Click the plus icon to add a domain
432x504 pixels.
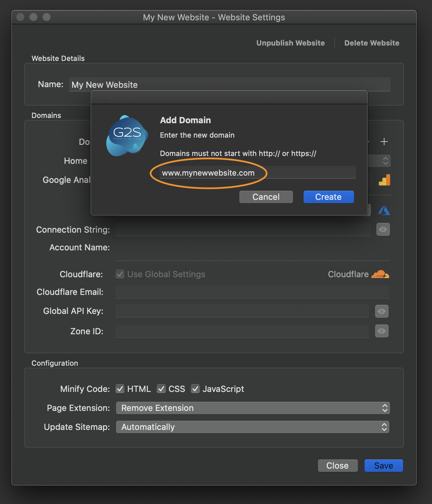click(x=384, y=142)
